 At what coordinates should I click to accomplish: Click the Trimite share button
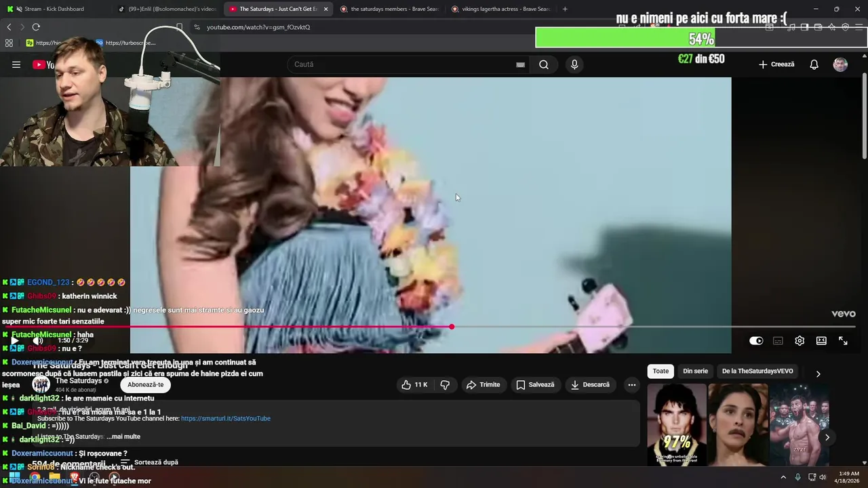pyautogui.click(x=483, y=384)
